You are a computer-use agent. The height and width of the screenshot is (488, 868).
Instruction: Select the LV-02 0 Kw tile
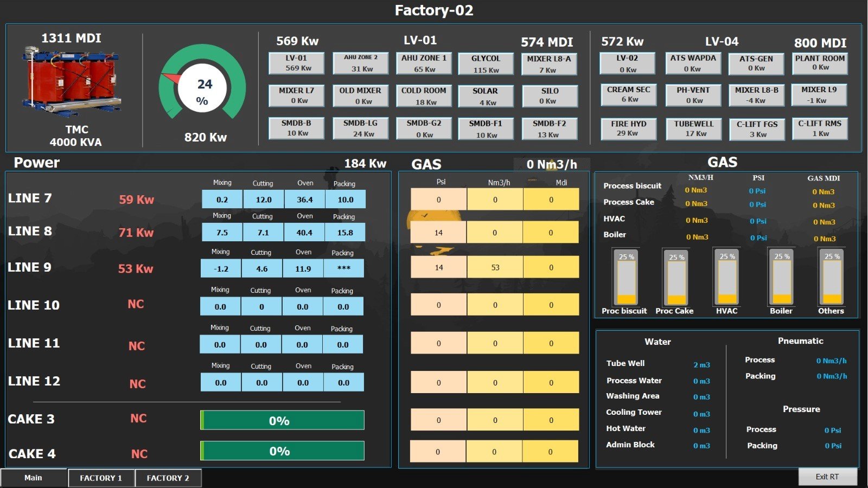pyautogui.click(x=628, y=63)
